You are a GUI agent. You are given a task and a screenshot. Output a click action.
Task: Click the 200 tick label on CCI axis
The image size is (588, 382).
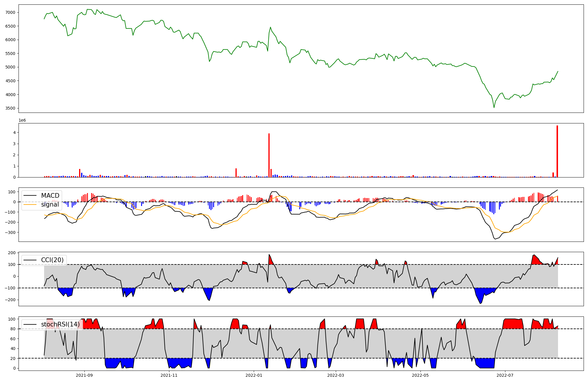[12, 253]
